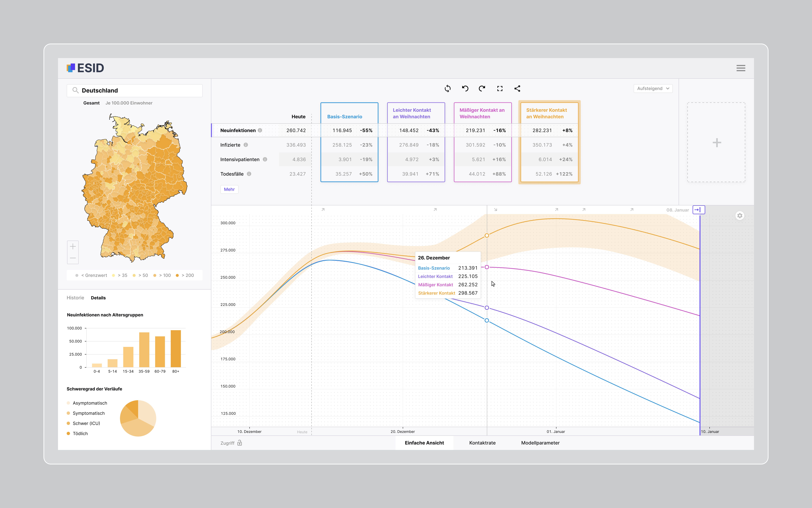Click tooltip value 298.567
Screen dimensions: 812x508
tap(468, 293)
